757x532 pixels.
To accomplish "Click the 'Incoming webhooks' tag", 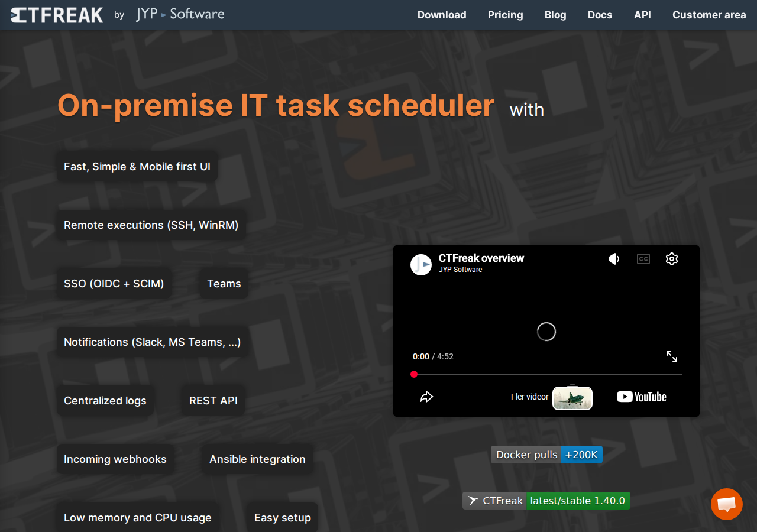I will click(x=115, y=459).
